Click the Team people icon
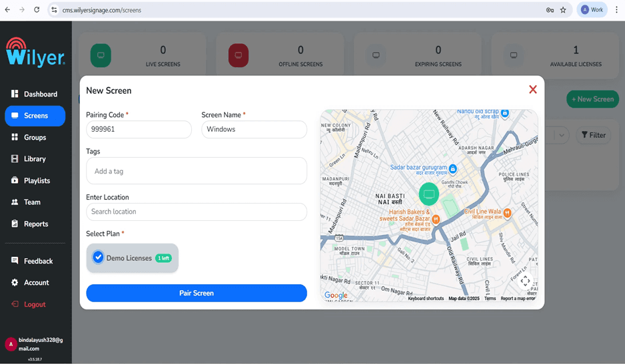 15,202
